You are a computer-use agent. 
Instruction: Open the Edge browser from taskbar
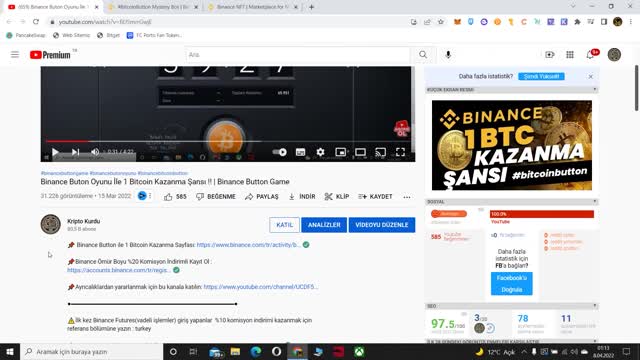coord(256,351)
